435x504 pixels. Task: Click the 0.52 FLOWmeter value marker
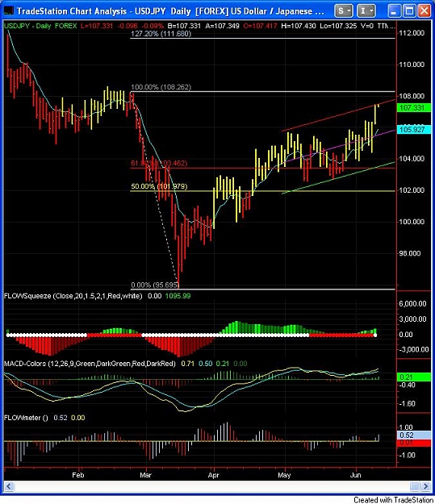click(x=413, y=435)
